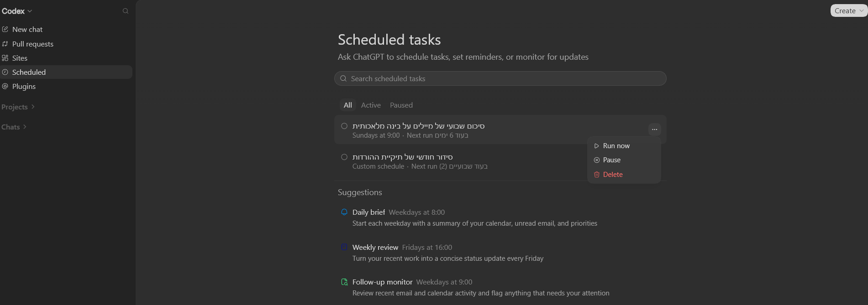Select Run now from the menu
Screen dimensions: 868x305
tap(624, 146)
